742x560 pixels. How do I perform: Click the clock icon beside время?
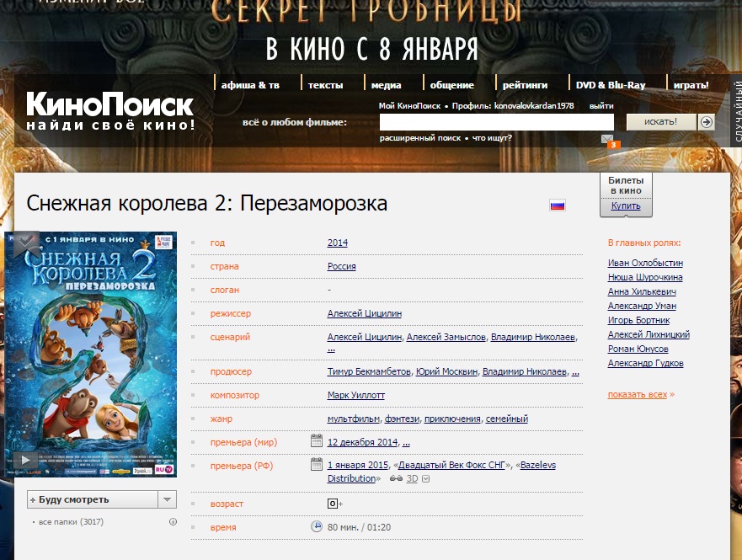(x=317, y=526)
